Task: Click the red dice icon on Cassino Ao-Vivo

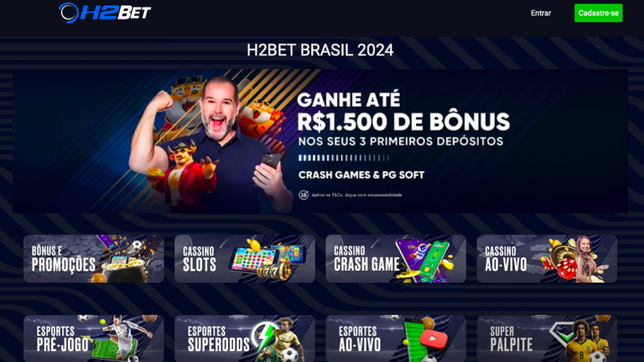Action: point(565,268)
